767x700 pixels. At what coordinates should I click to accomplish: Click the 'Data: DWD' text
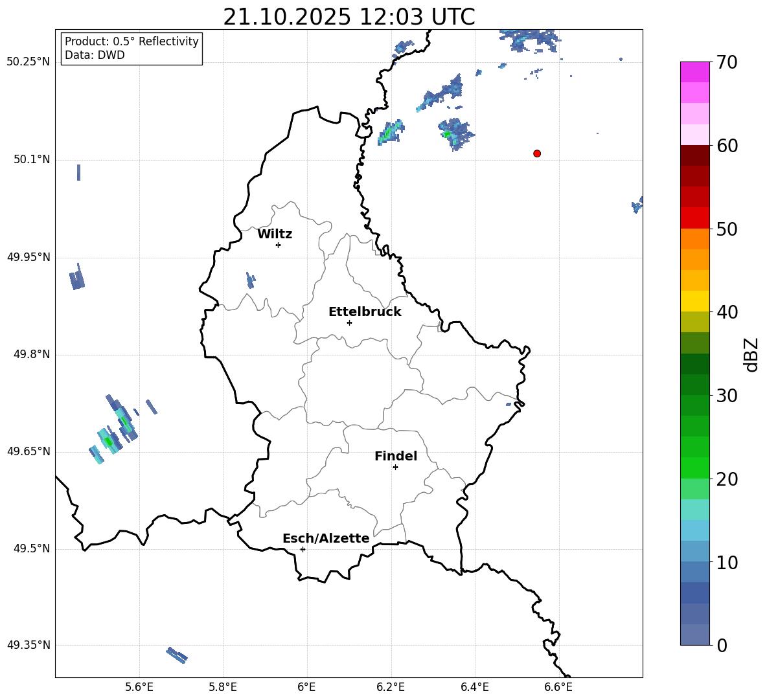pos(95,55)
